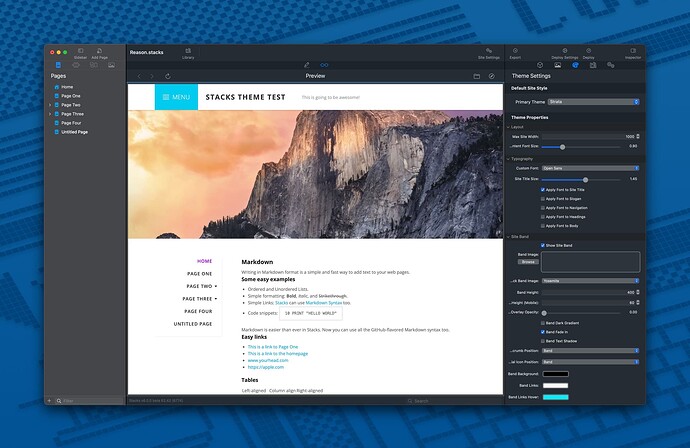Click the Deploy toolbar icon
The height and width of the screenshot is (448, 690).
(589, 51)
